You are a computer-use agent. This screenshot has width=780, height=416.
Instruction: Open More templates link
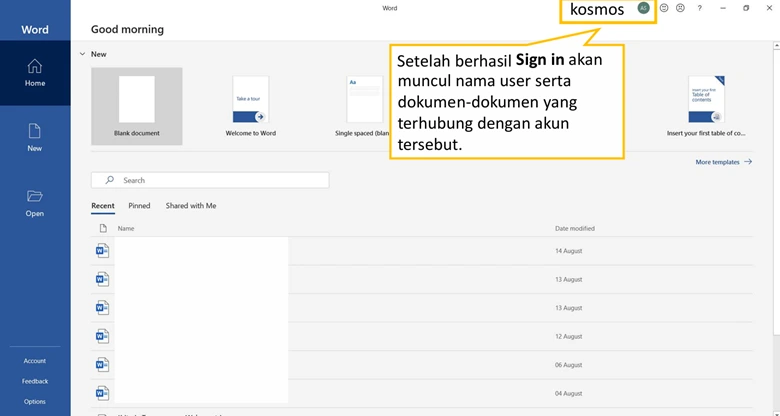(724, 162)
